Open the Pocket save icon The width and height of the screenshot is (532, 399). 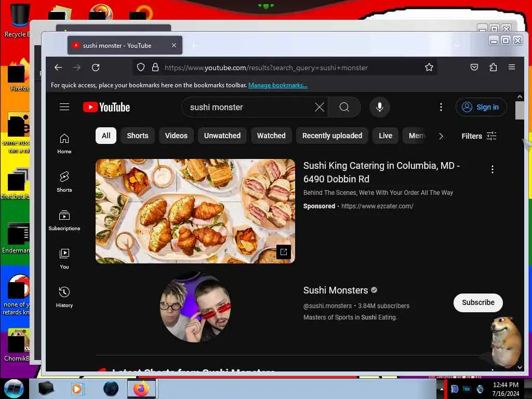474,67
